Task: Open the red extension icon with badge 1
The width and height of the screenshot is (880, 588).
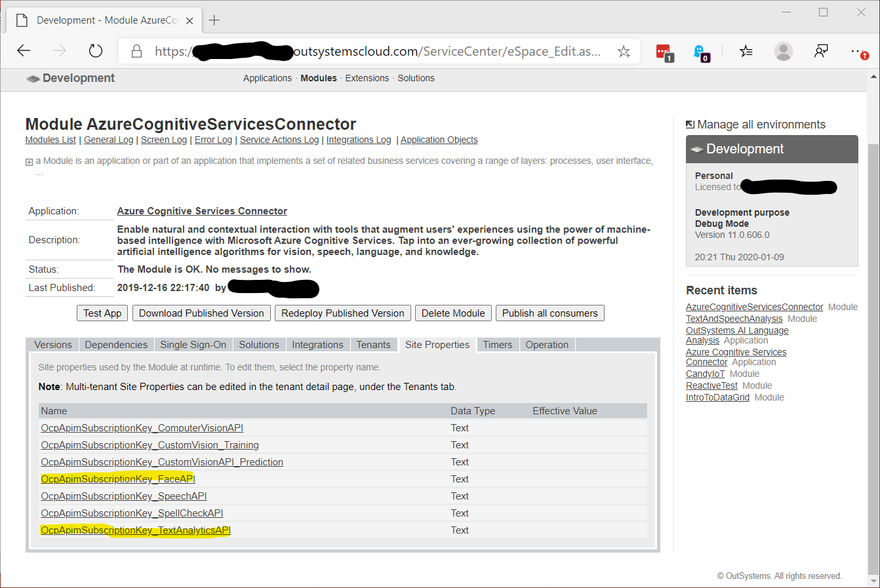Action: point(664,52)
